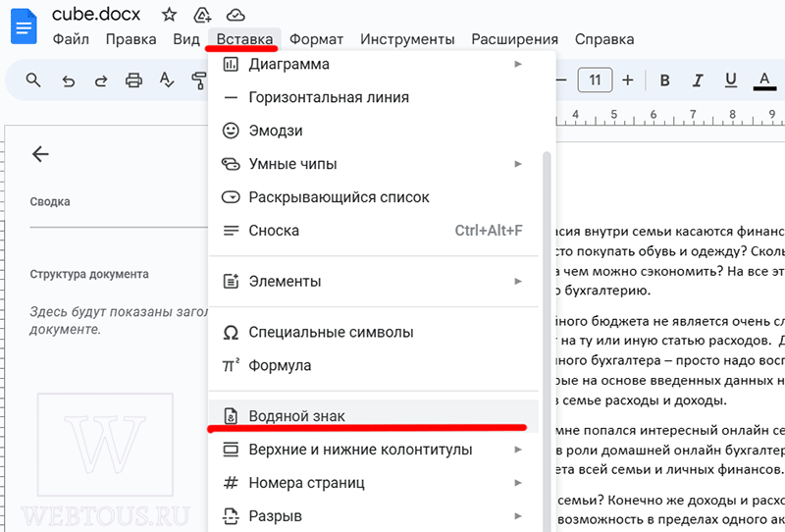Image resolution: width=785 pixels, height=532 pixels.
Task: Click the header-footer icon
Action: 231,450
